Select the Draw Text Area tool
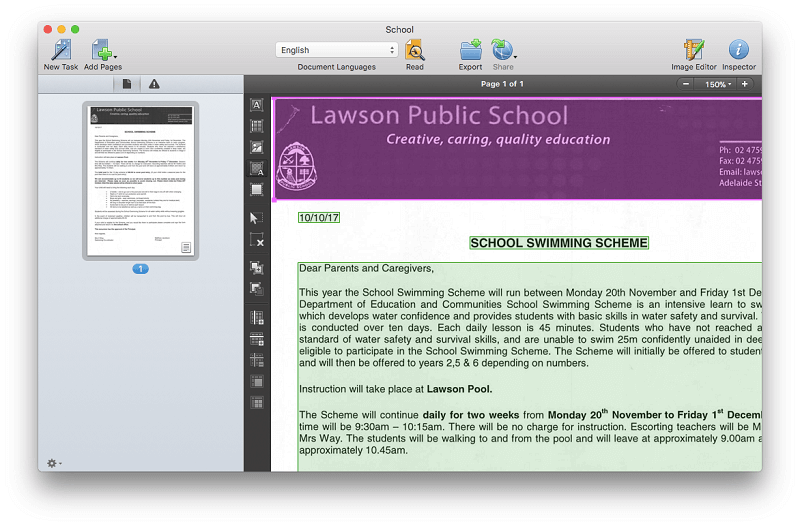Image resolution: width=800 pixels, height=526 pixels. 257,105
